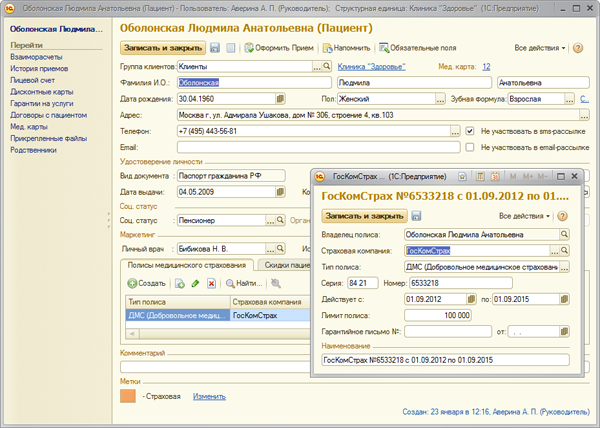Select ДМС policy row in policies table
Viewport: 600px width, 428px height.
click(x=218, y=315)
